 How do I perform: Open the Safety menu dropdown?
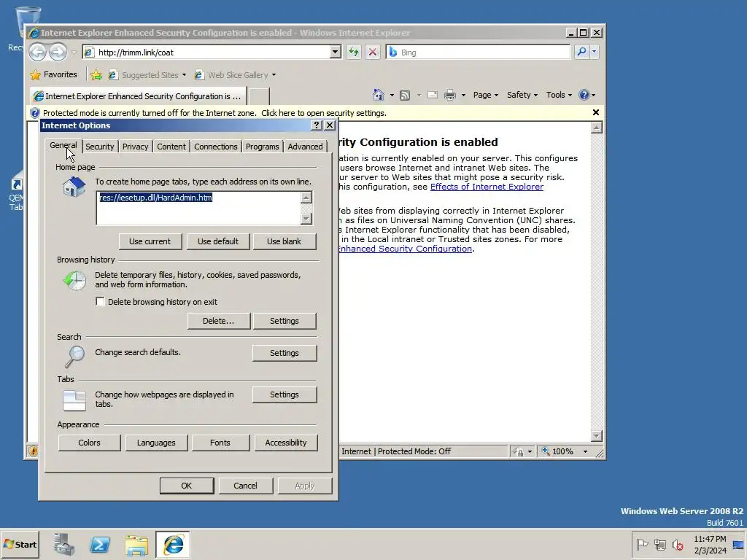point(522,95)
